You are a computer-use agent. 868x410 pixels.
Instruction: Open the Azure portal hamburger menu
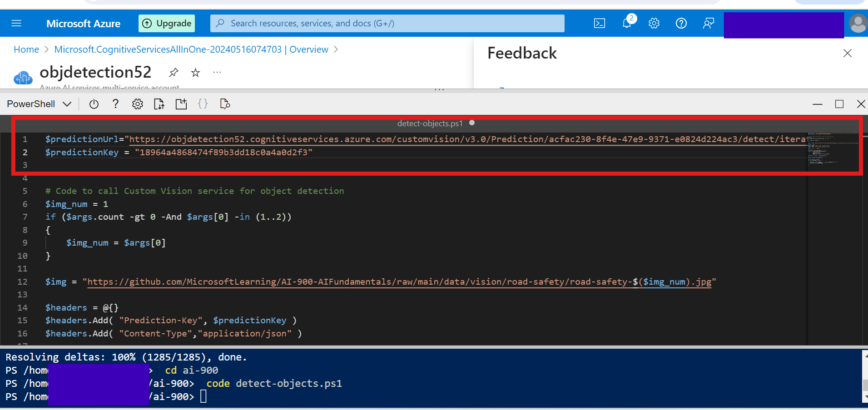[16, 23]
